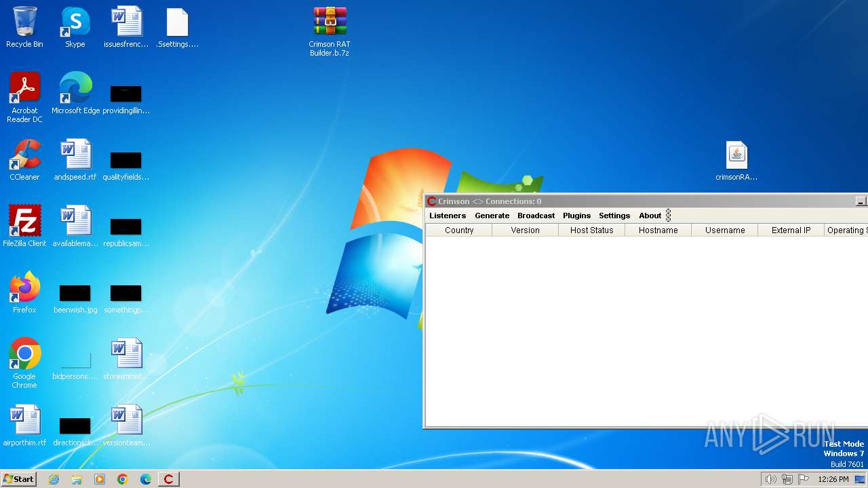This screenshot has width=868, height=488.
Task: Select the Google Chrome desktop shortcut
Action: [x=24, y=363]
